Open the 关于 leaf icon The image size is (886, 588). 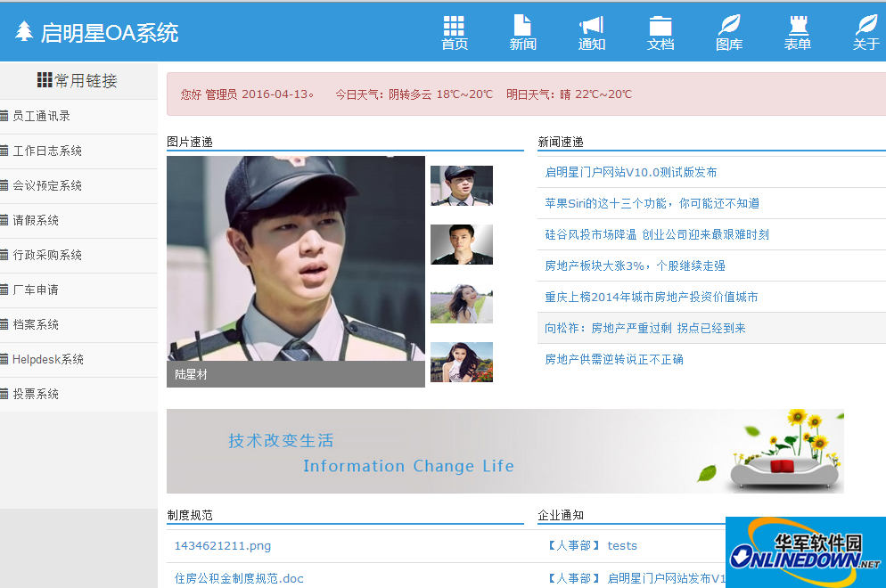tap(866, 25)
